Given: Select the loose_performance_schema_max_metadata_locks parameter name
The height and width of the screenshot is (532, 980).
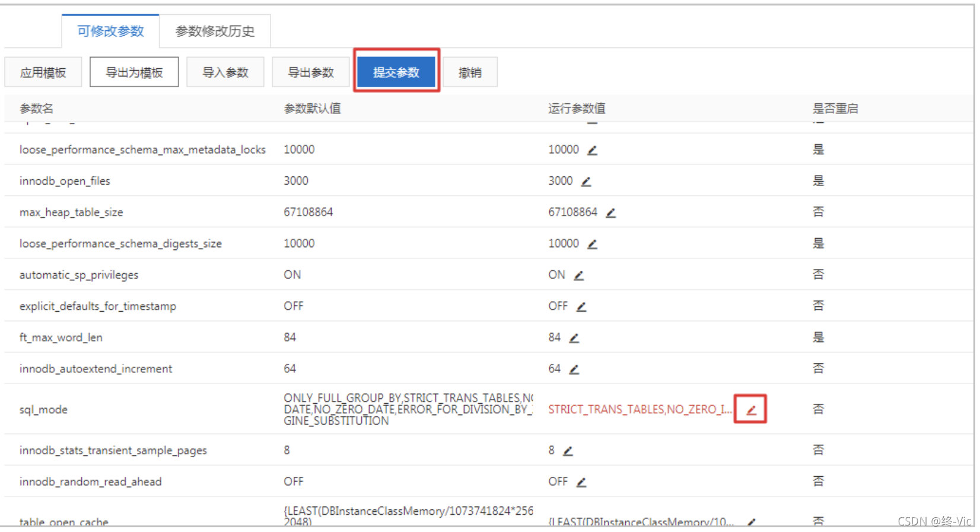Looking at the screenshot, I should pyautogui.click(x=142, y=150).
